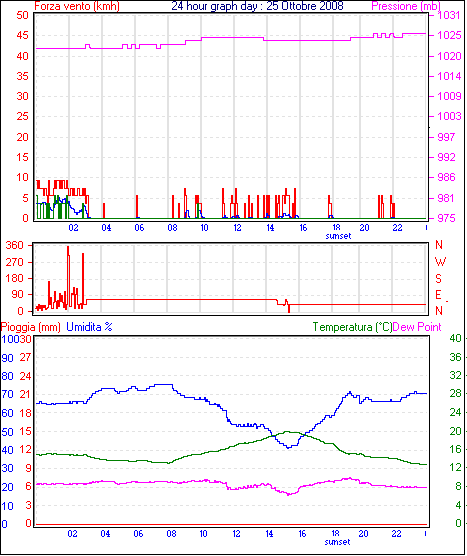Click the Temperatura (°C) legend label
Image resolution: width=467 pixels, height=556 pixels.
pyautogui.click(x=352, y=327)
